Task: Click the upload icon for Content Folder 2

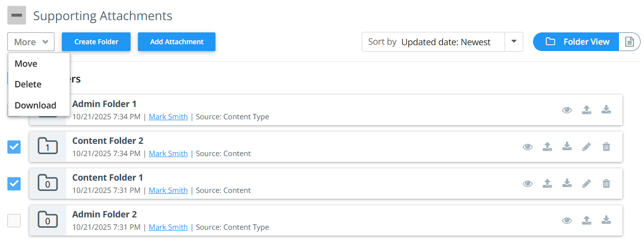Action: pos(547,147)
